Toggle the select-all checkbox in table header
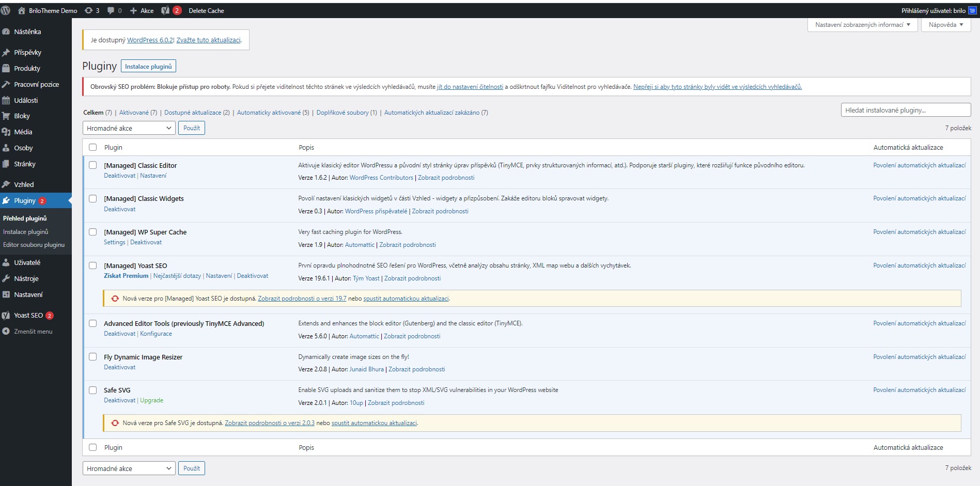 pos(93,147)
